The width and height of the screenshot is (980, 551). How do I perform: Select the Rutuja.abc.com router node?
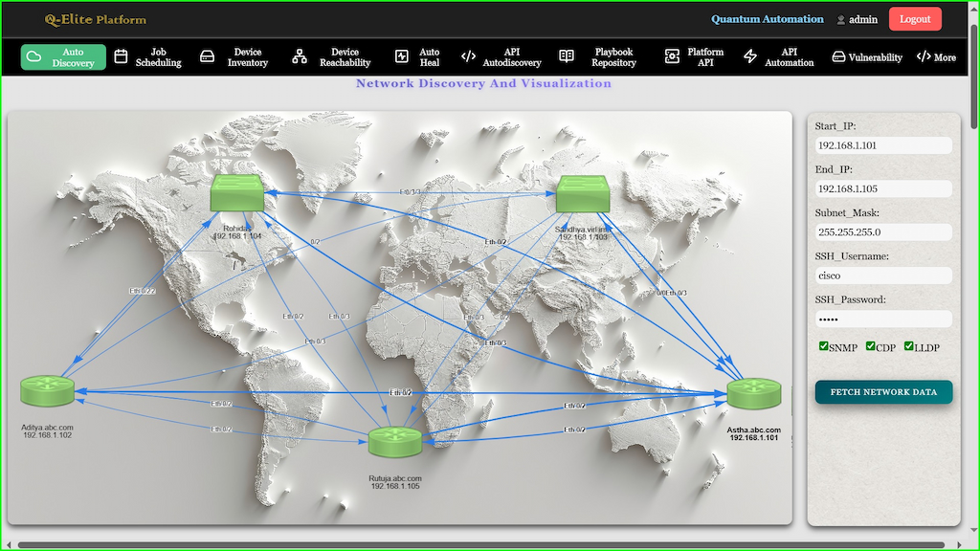[395, 441]
